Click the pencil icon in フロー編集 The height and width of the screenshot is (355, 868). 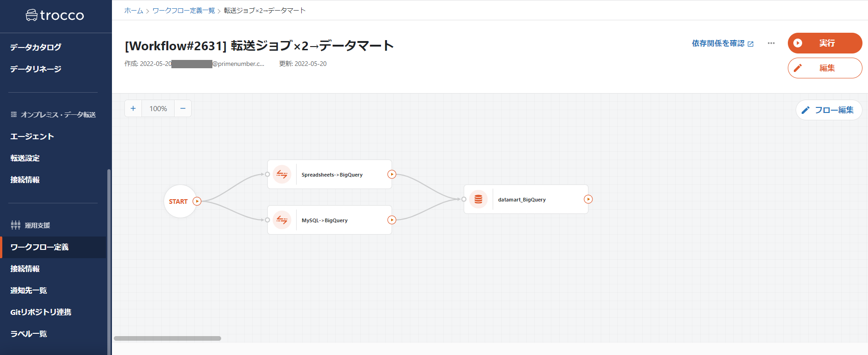point(805,110)
